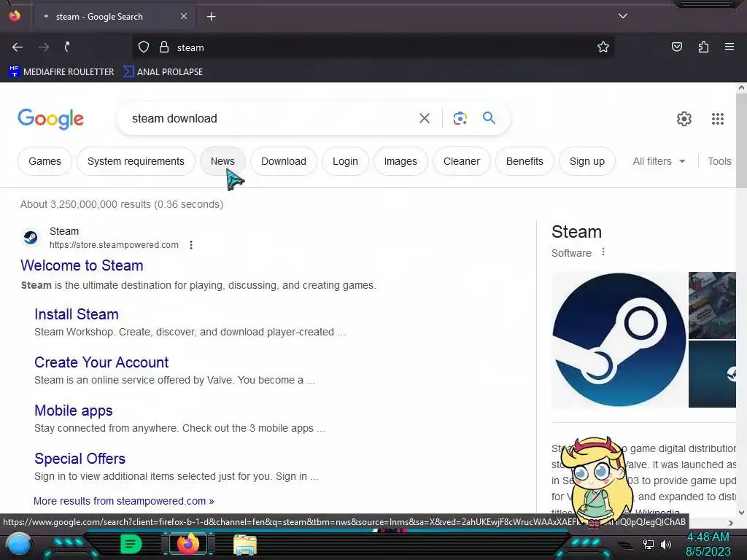Open the Install Steam sitelink
The image size is (747, 560).
[x=76, y=314]
